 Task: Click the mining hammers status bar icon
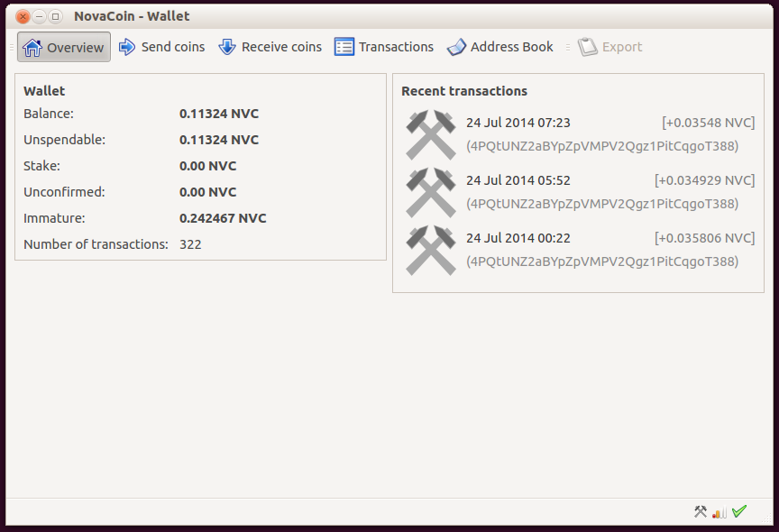coord(701,511)
